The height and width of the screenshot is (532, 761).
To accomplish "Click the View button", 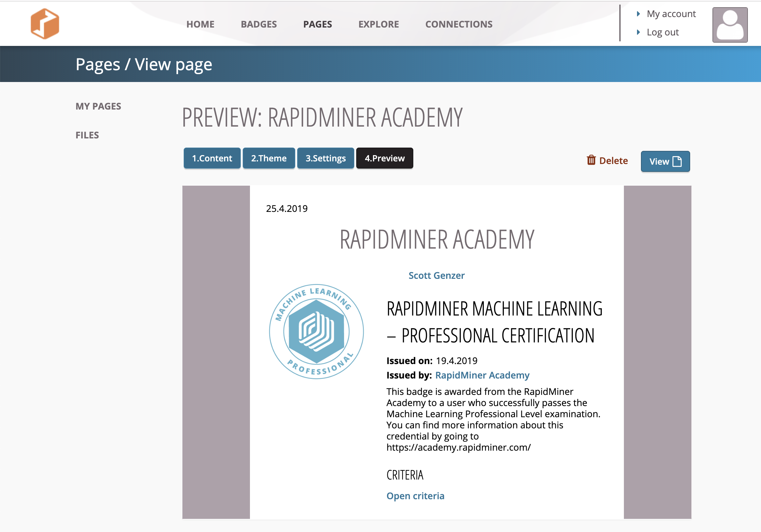I will tap(665, 161).
